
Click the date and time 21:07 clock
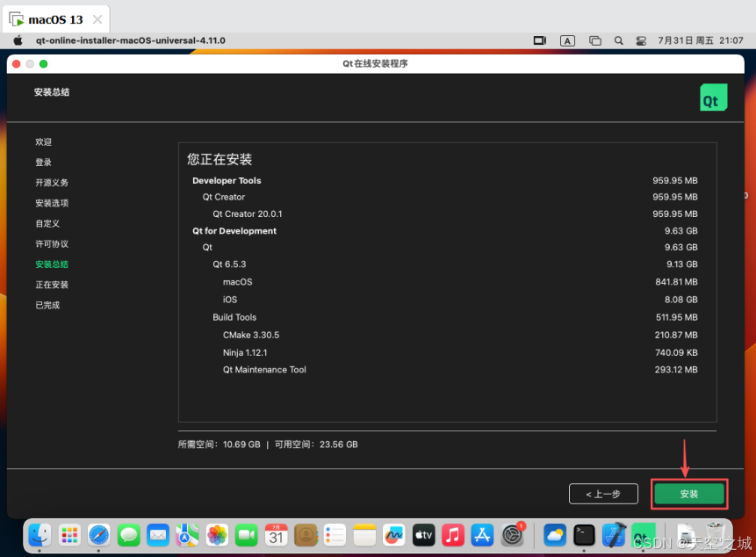[x=701, y=40]
